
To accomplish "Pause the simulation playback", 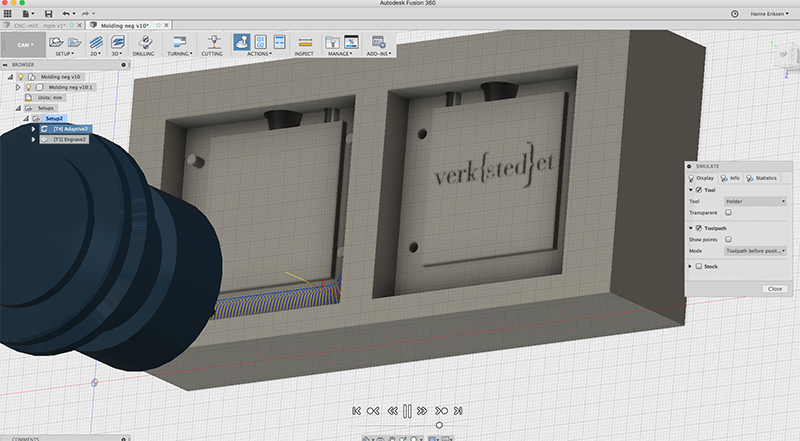I will point(407,411).
